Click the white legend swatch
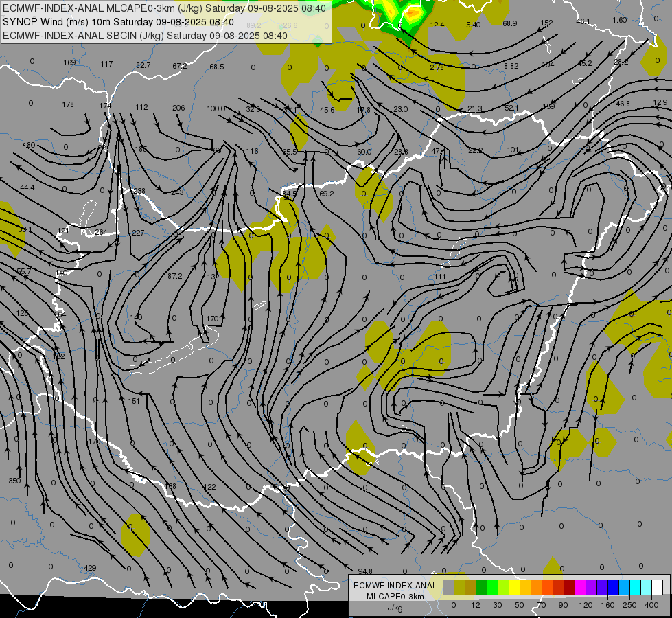 click(x=658, y=588)
